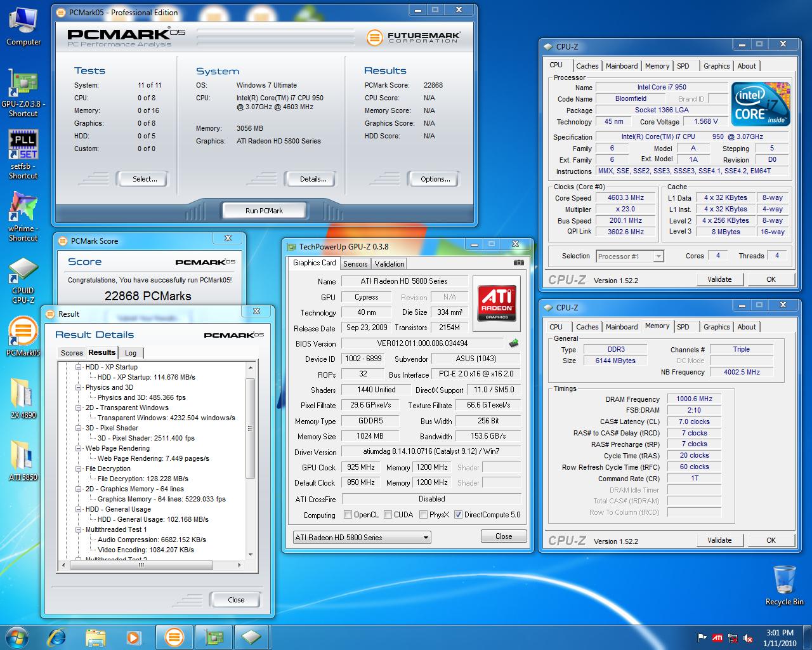Open the Mainboard tab in top CPU-Z

622,66
